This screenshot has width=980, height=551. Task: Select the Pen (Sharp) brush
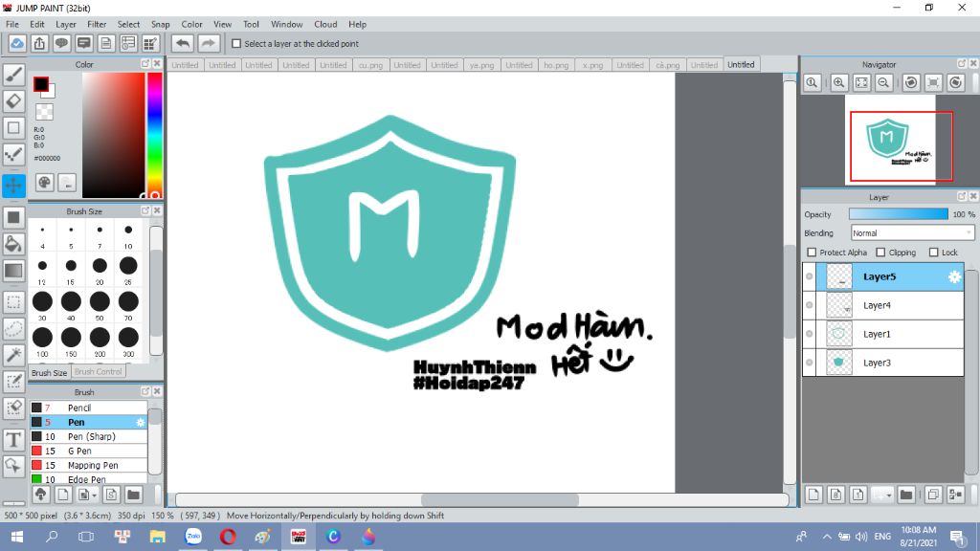pyautogui.click(x=89, y=436)
